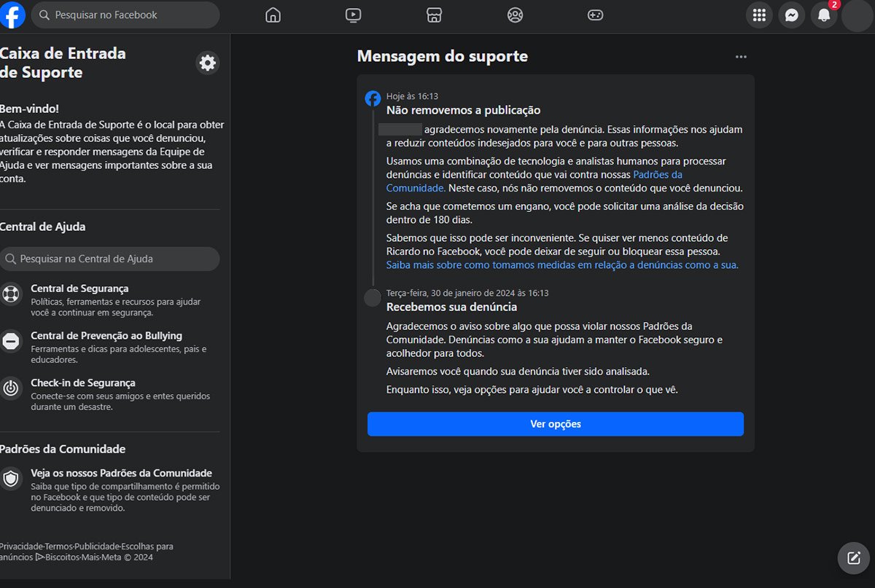Click the Publicidade footer link
The height and width of the screenshot is (588, 875).
tap(97, 546)
